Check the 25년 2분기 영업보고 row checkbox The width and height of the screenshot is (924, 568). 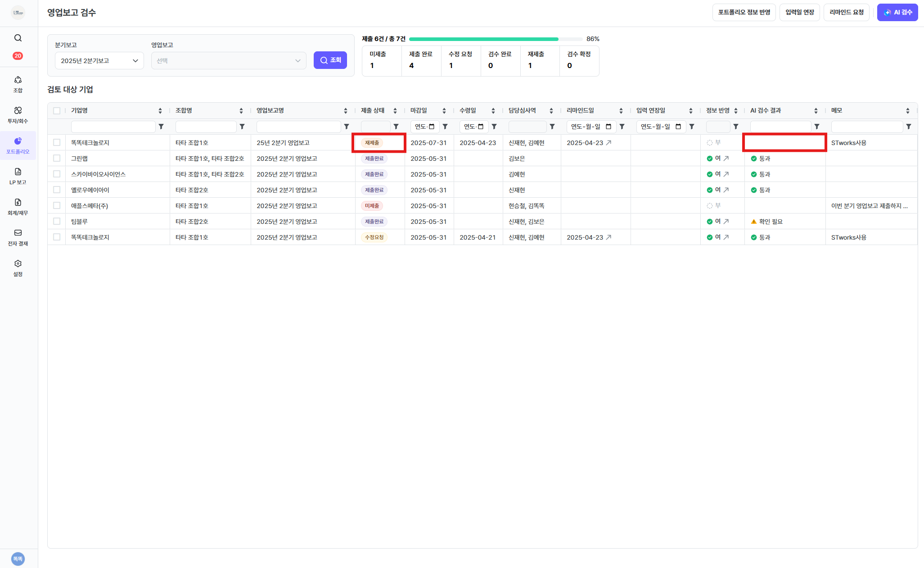click(x=57, y=142)
